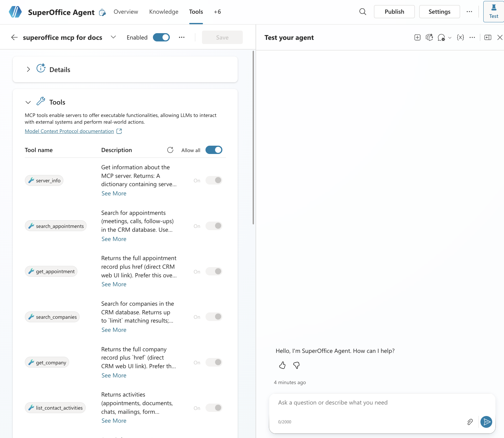Toggle the list_contact_activities tool switch
This screenshot has height=438, width=504.
point(214,408)
